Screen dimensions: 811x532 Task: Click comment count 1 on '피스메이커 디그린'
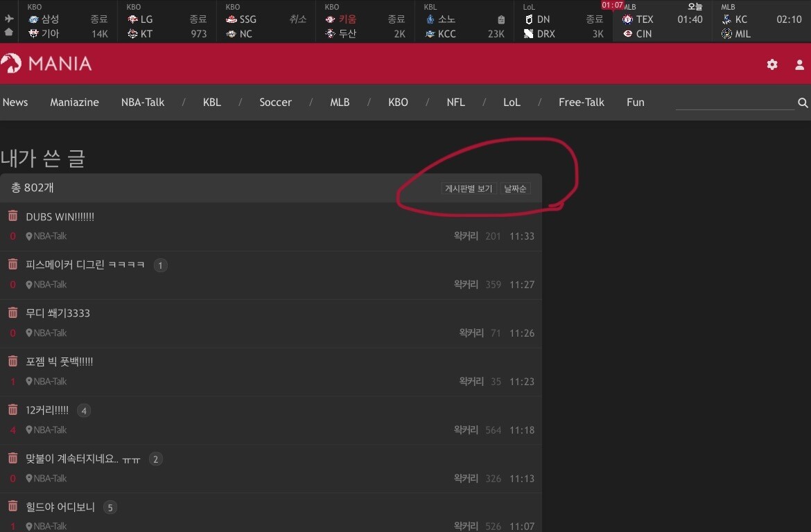coord(160,265)
